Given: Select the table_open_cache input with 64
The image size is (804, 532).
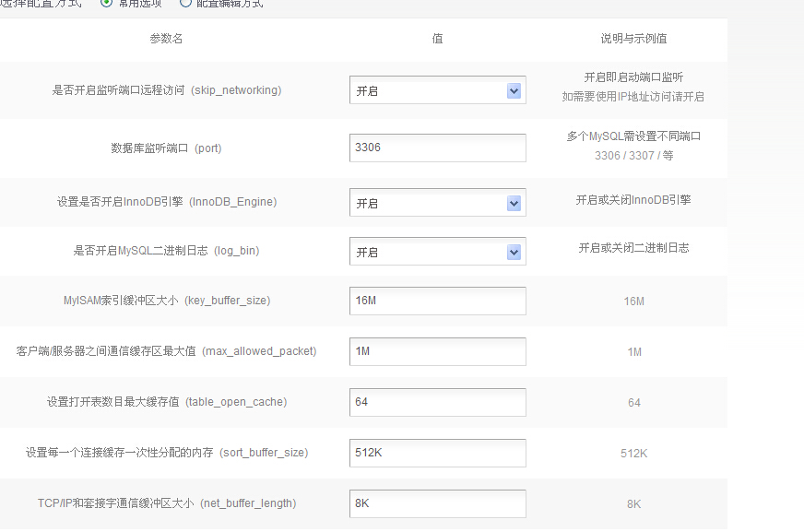Looking at the screenshot, I should pos(437,402).
